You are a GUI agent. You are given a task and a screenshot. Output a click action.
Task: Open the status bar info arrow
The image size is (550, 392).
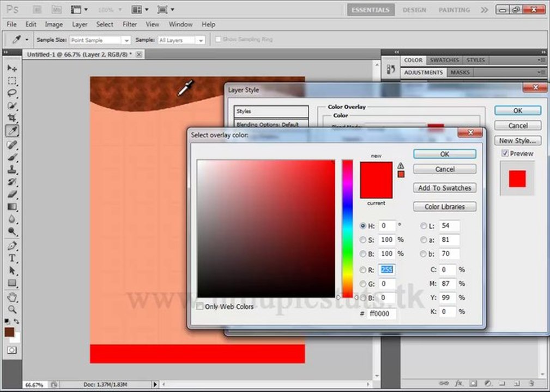pyautogui.click(x=155, y=384)
